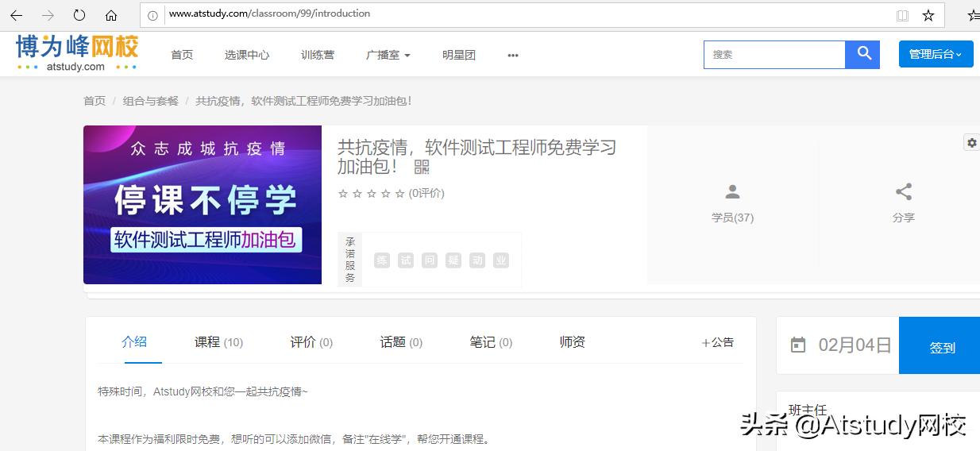Bookmark page with the star icon
The image size is (980, 451).
coord(928,15)
